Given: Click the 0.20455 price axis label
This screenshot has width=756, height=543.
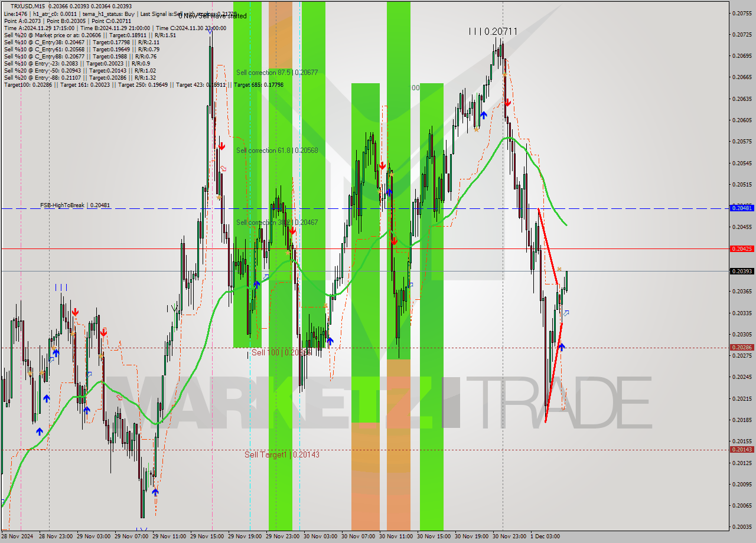Looking at the screenshot, I should tap(742, 227).
